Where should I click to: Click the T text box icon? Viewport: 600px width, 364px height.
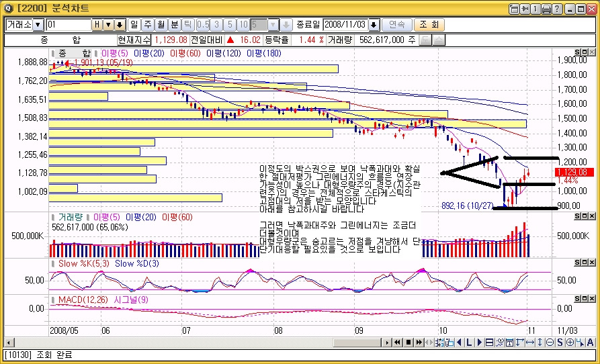coord(509,343)
